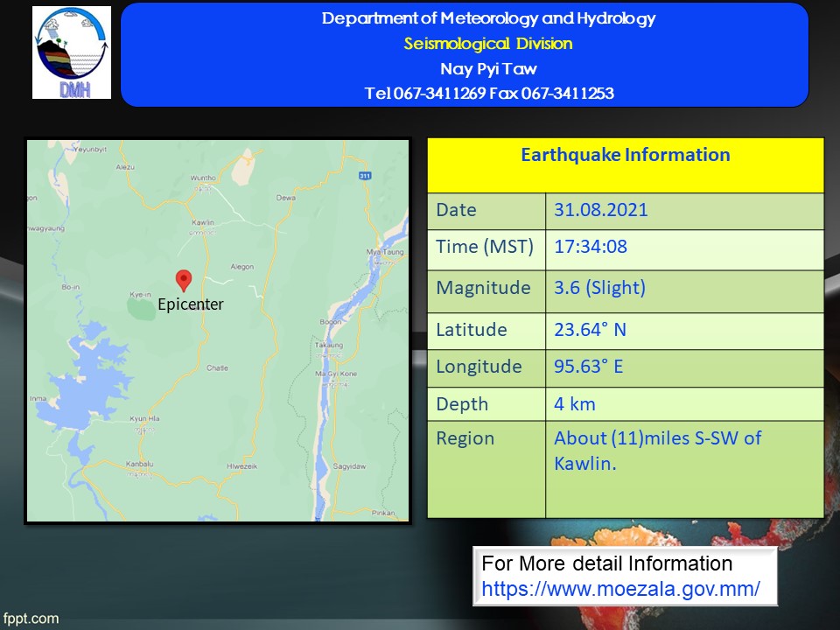Click the yellow "Seismological Division" text
The height and width of the screenshot is (630, 840).
488,44
